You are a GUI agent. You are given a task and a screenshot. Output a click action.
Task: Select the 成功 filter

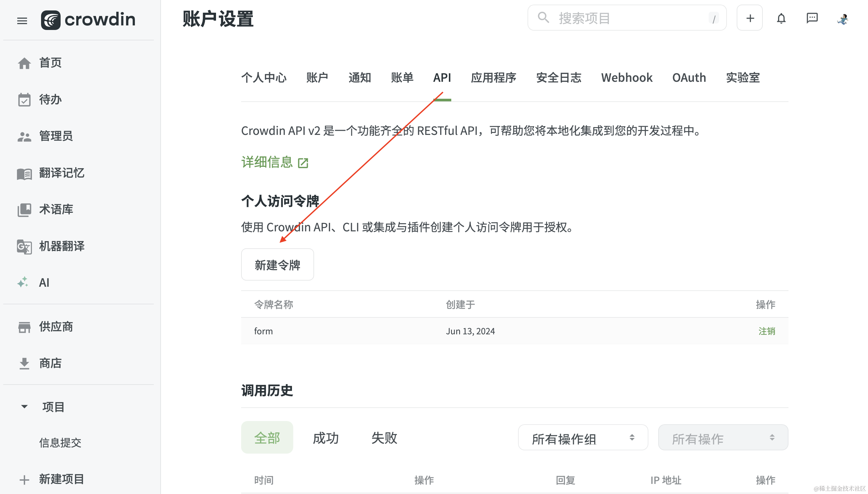coord(325,438)
